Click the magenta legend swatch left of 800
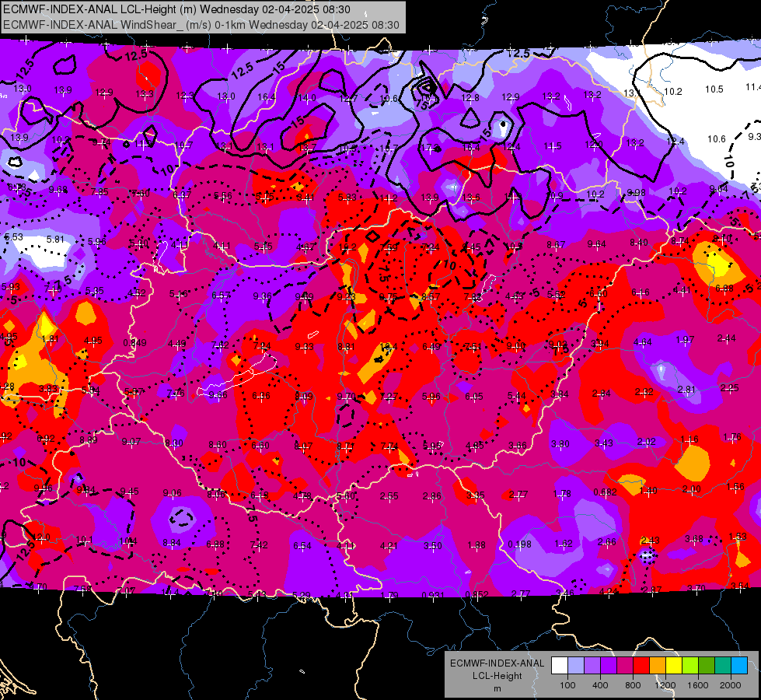The width and height of the screenshot is (761, 700). 625,666
